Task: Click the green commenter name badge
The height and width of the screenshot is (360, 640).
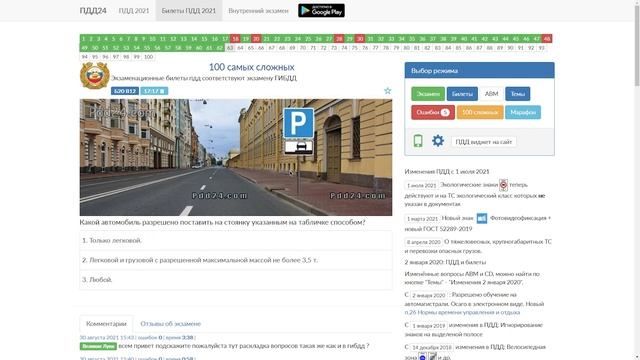Action: tap(98, 346)
